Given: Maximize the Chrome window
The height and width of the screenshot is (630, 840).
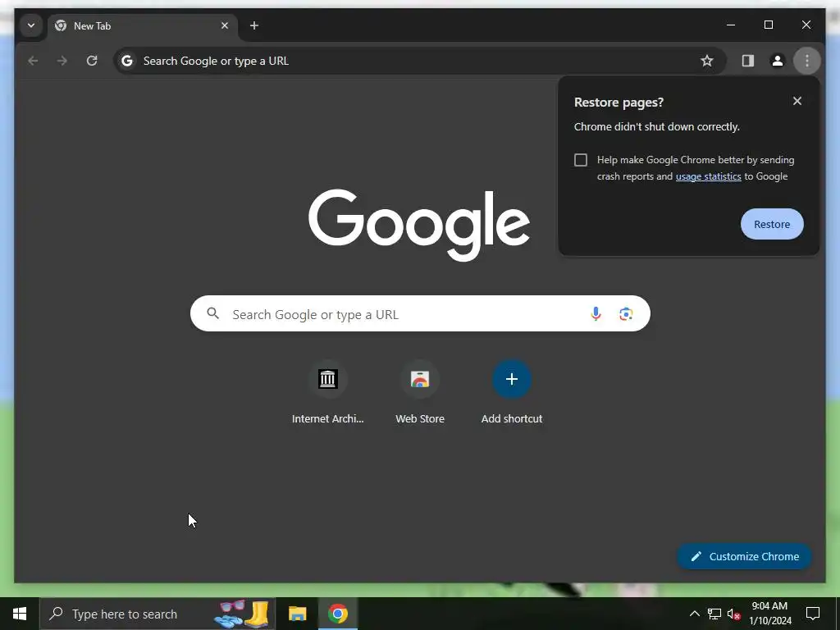Looking at the screenshot, I should click(768, 25).
